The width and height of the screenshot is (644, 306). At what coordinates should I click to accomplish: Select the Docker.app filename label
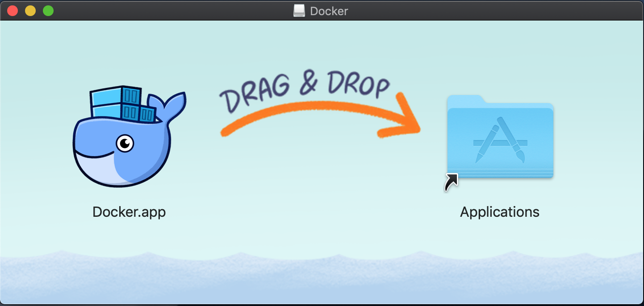point(129,212)
